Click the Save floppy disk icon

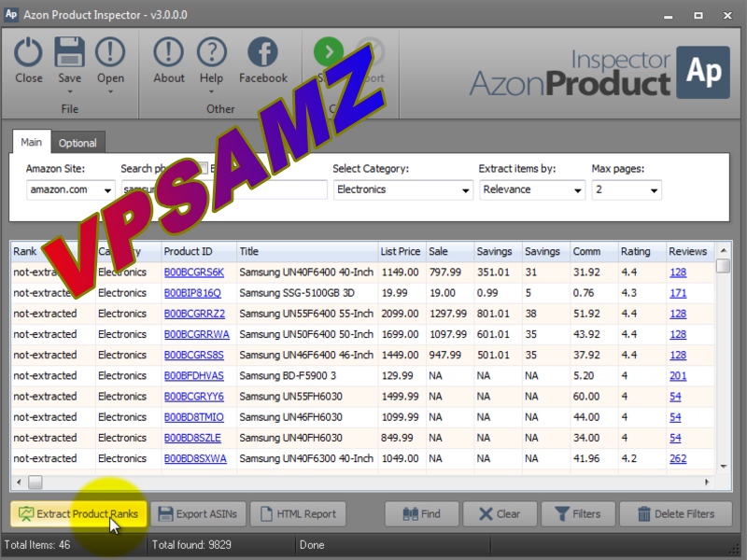click(x=69, y=52)
